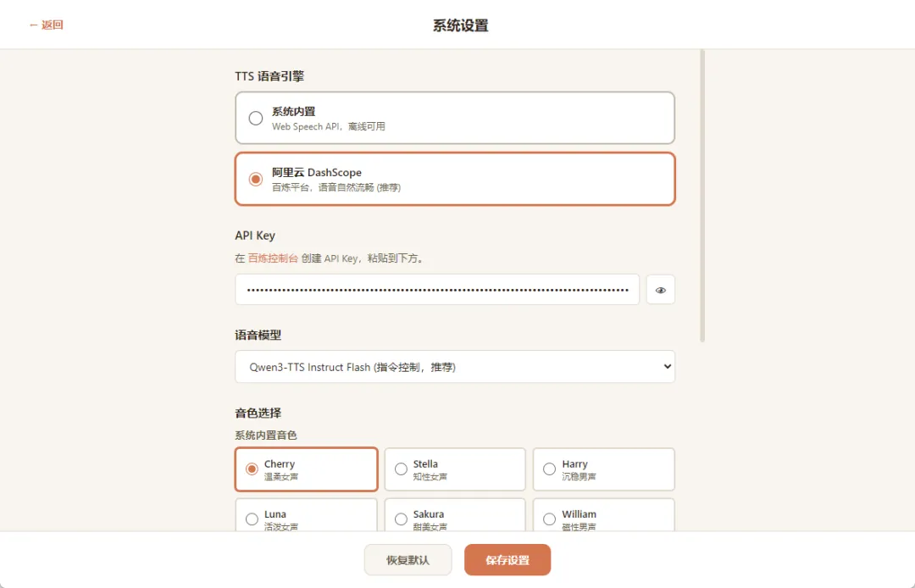This screenshot has height=588, width=915.
Task: Select the 系统内置 Web Speech engine
Action: (x=455, y=118)
